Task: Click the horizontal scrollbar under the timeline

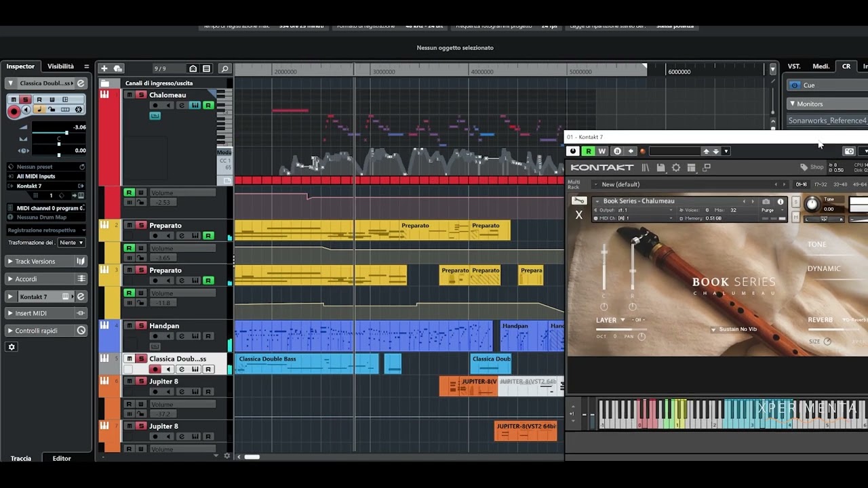Action: point(252,457)
